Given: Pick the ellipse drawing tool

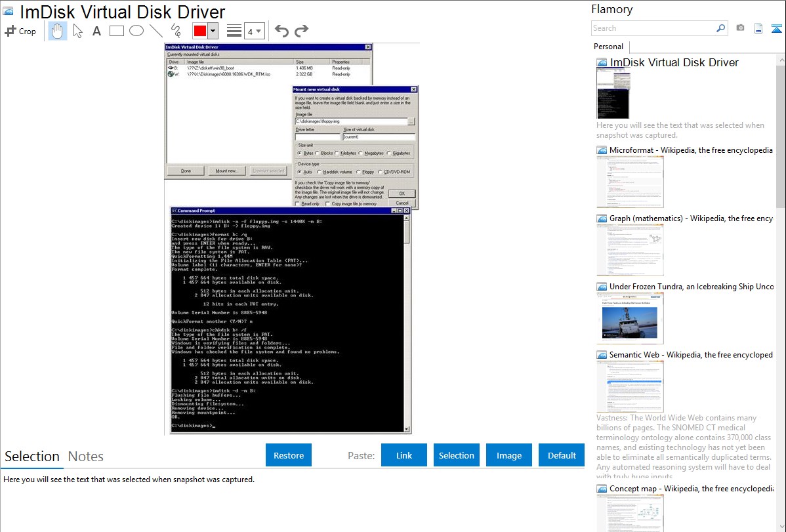Looking at the screenshot, I should [x=136, y=31].
